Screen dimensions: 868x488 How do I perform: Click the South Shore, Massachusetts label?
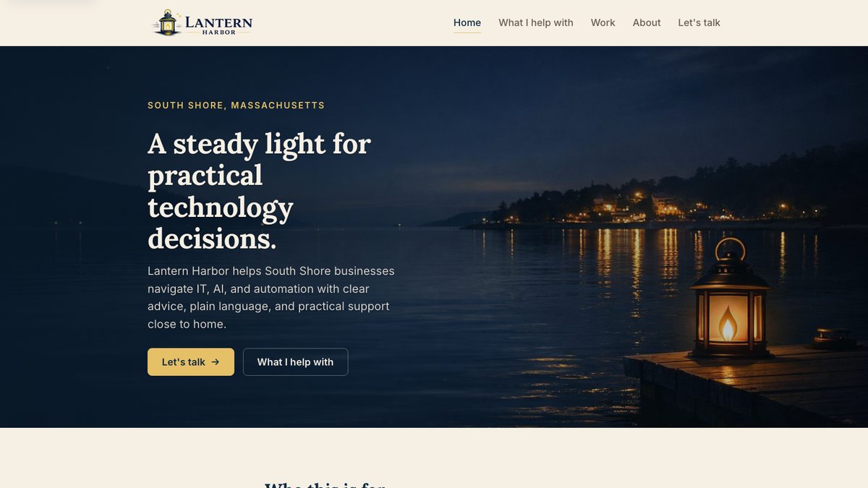237,106
